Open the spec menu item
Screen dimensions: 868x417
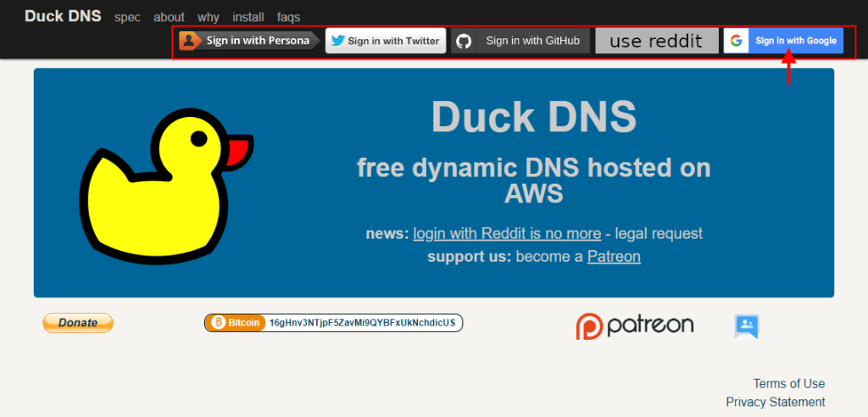click(x=127, y=17)
